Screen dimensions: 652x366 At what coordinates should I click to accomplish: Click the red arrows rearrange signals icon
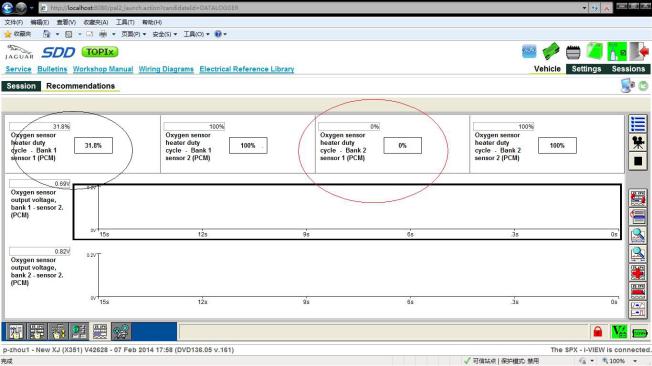click(638, 198)
